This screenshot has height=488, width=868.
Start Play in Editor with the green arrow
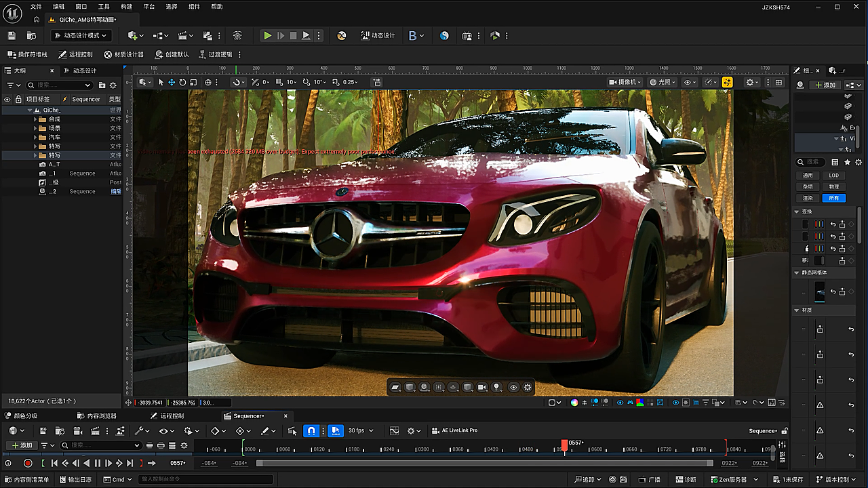[268, 35]
